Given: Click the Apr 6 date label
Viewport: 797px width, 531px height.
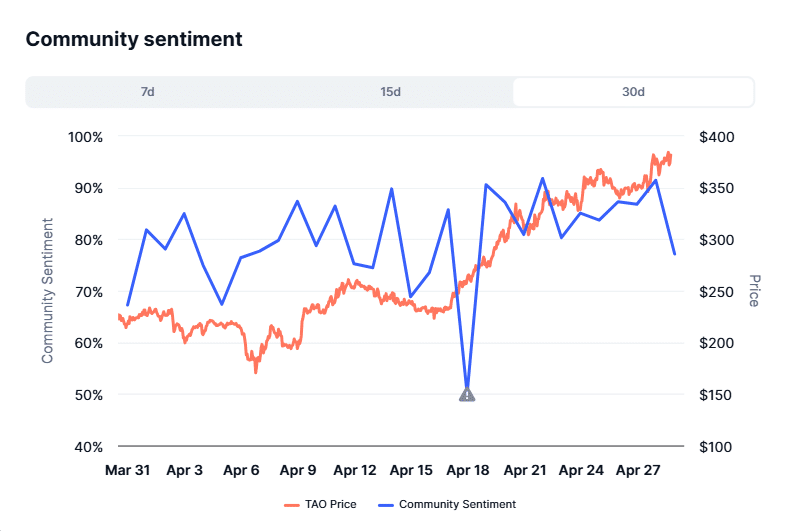Looking at the screenshot, I should [241, 469].
